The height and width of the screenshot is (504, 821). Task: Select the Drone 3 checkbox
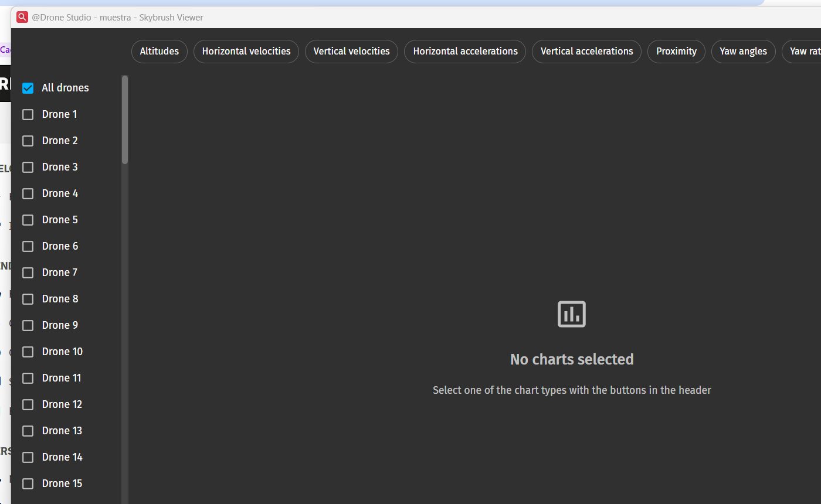click(28, 167)
